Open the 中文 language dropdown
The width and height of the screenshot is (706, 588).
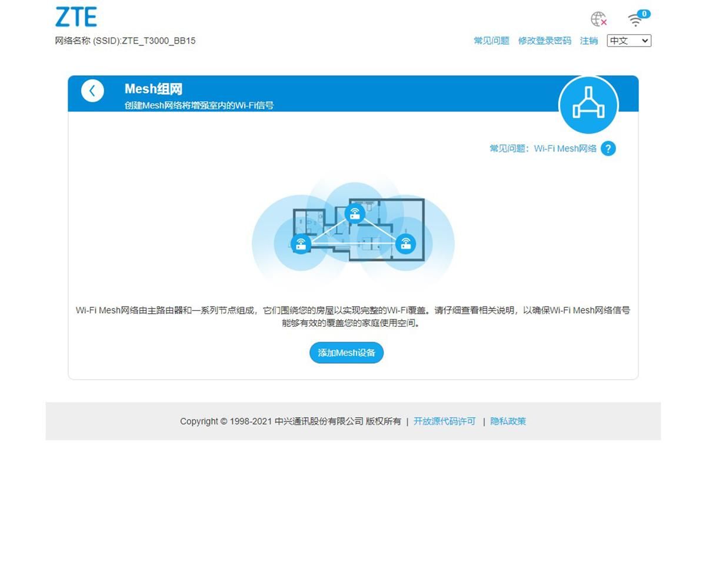coord(629,41)
